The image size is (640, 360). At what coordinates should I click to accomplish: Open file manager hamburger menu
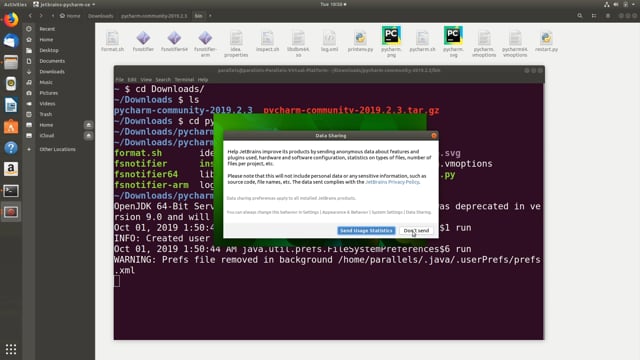(x=608, y=16)
